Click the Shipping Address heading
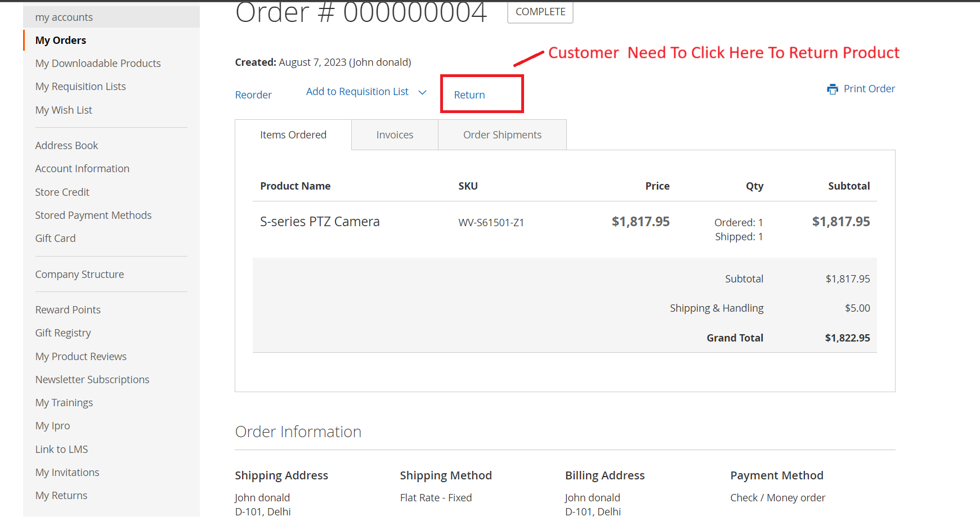 (281, 476)
